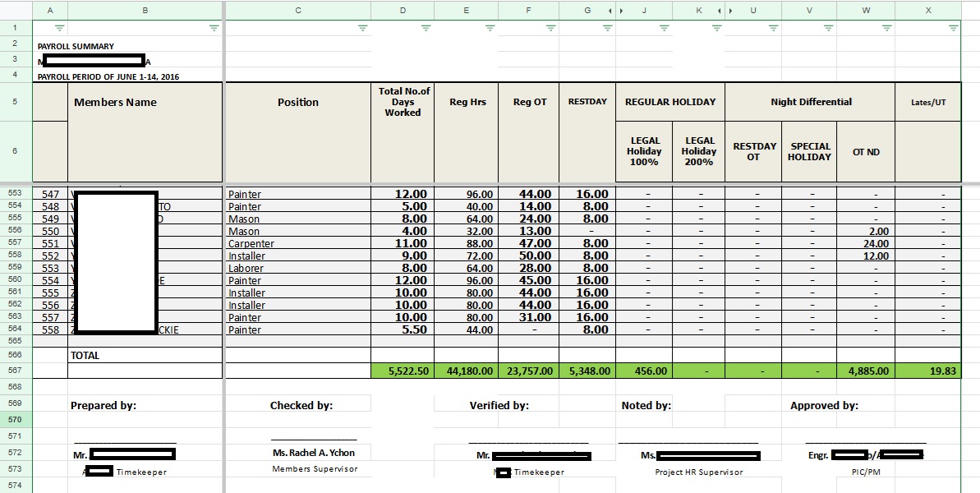This screenshot has height=493, width=980.
Task: Select row number 547 cell
Action: (50, 194)
